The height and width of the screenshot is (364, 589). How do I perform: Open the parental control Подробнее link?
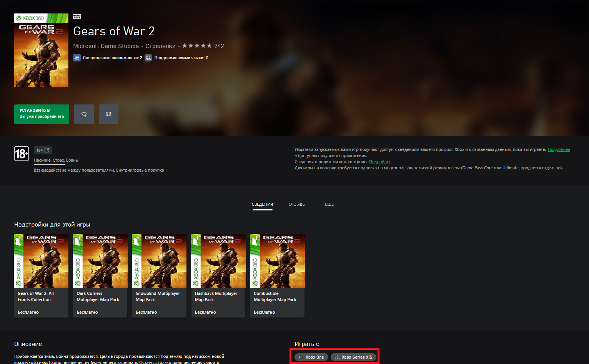[x=380, y=162]
